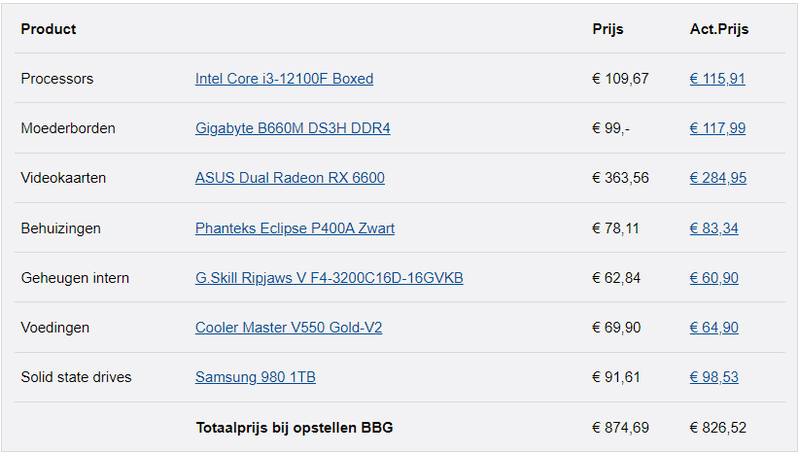Click the Samsung 980 1TB link
The width and height of the screenshot is (800, 454).
coord(255,377)
